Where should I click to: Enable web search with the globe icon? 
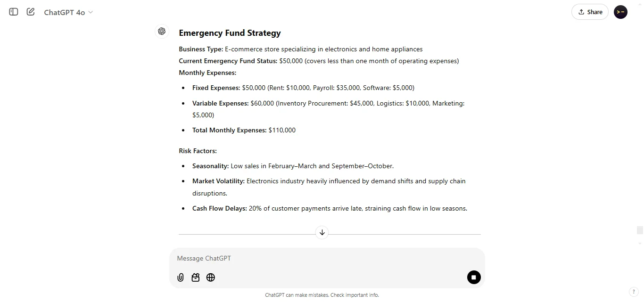point(210,278)
